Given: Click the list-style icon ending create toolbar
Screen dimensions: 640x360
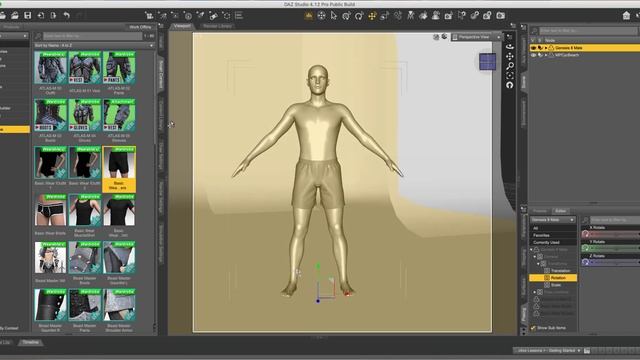Looking at the screenshot, I should coord(239,16).
